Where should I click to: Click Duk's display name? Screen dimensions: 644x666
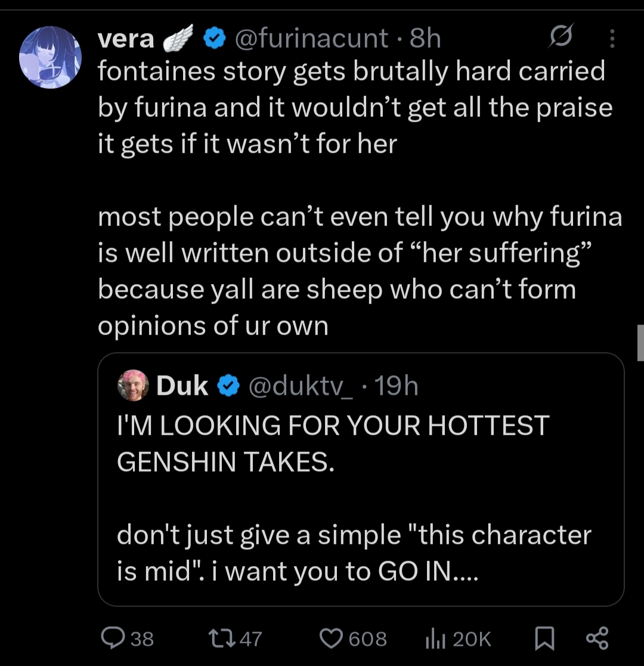(182, 386)
